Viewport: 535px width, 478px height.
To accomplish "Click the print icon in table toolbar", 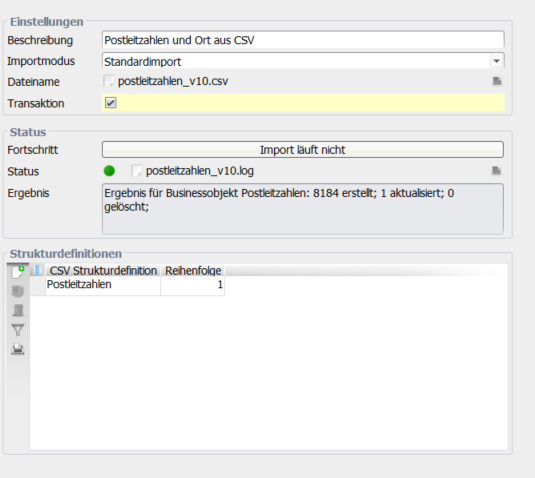I will pyautogui.click(x=18, y=349).
